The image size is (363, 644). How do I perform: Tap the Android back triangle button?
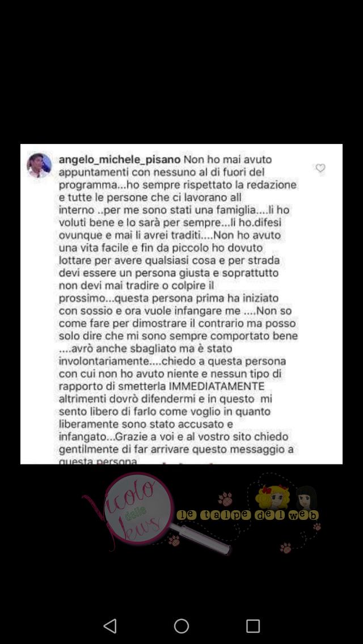[110, 626]
